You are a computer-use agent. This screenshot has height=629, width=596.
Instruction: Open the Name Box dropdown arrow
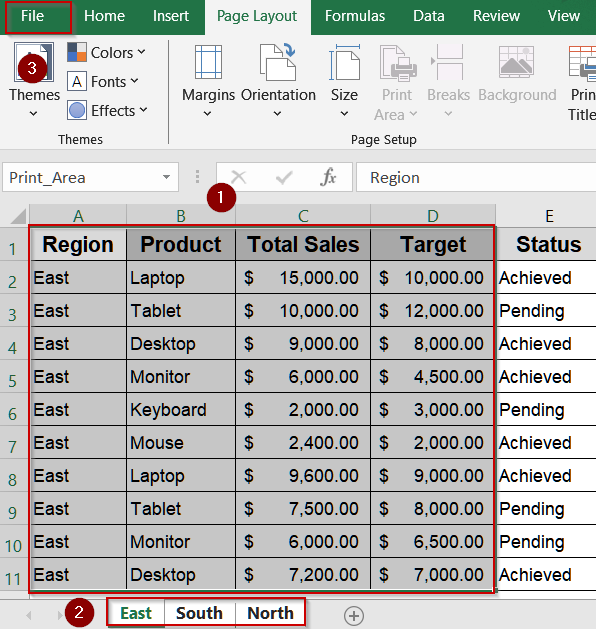coord(166,177)
